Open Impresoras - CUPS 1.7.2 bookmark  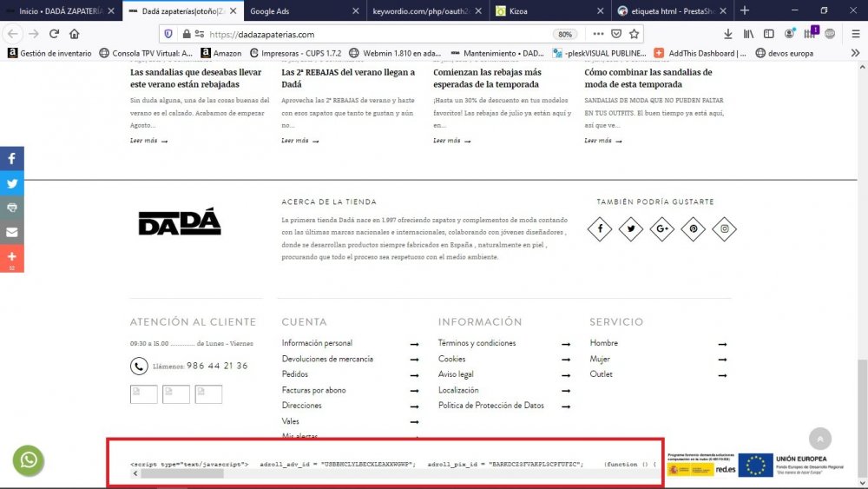296,53
